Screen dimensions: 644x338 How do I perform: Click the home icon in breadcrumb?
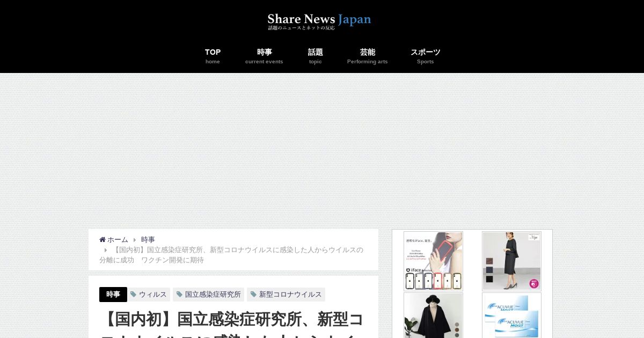coord(103,239)
